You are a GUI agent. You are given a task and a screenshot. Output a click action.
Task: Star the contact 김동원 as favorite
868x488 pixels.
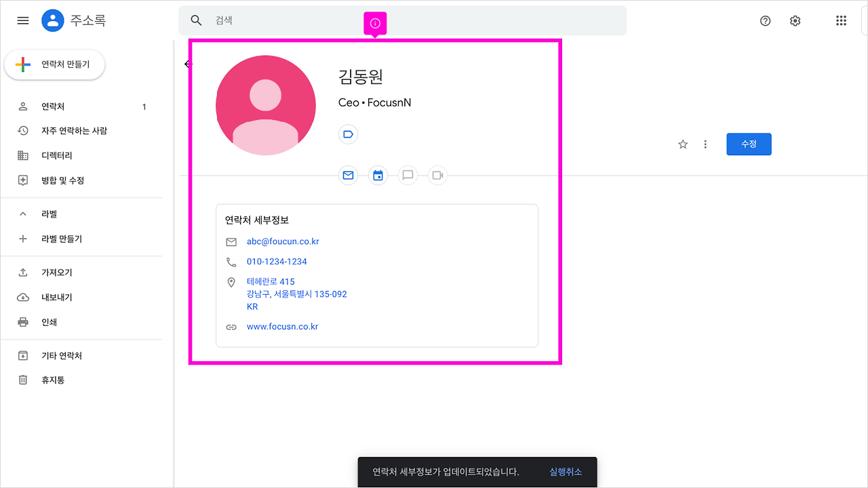[x=682, y=144]
